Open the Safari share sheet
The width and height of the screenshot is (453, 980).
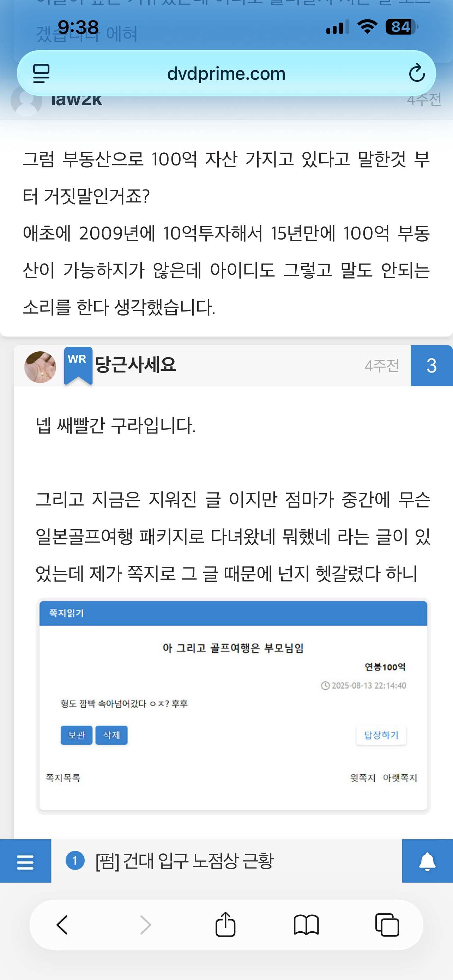(225, 924)
